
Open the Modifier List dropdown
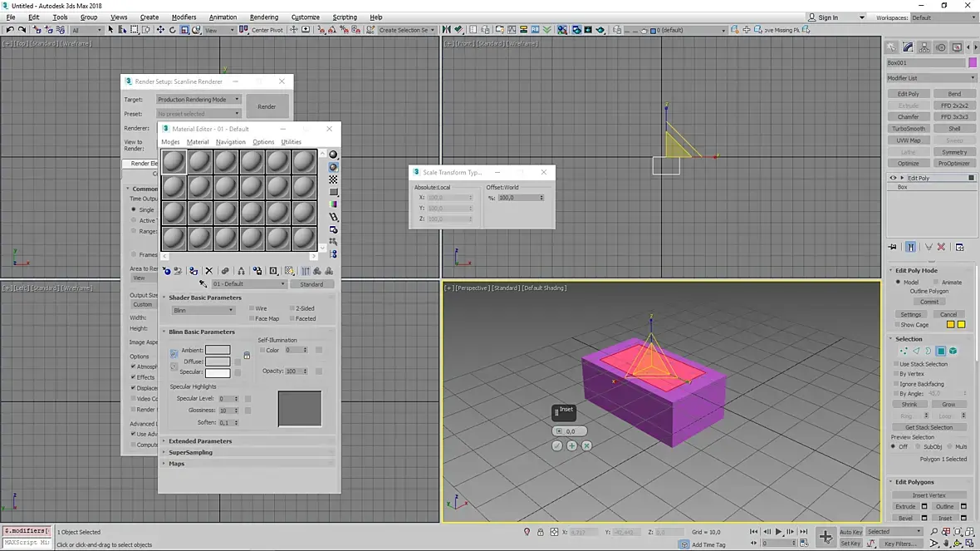coord(929,78)
